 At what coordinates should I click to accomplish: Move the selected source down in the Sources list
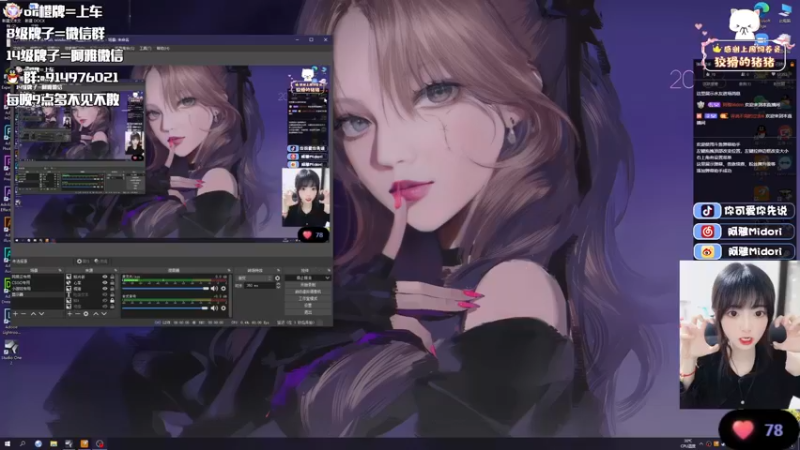(x=104, y=314)
